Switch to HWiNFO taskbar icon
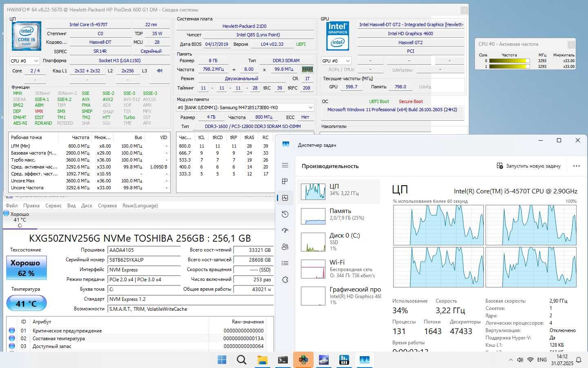588x368 pixels. click(x=344, y=360)
